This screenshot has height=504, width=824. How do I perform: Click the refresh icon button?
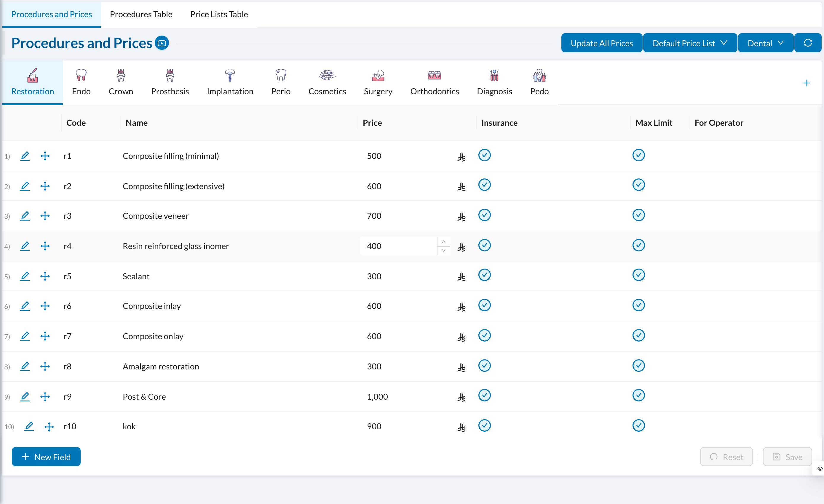[808, 43]
